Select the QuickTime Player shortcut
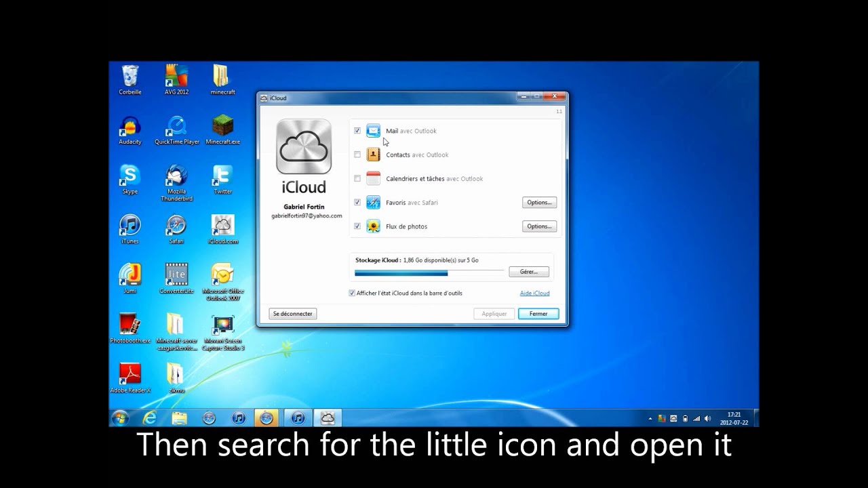The width and height of the screenshot is (868, 488). coord(176,129)
